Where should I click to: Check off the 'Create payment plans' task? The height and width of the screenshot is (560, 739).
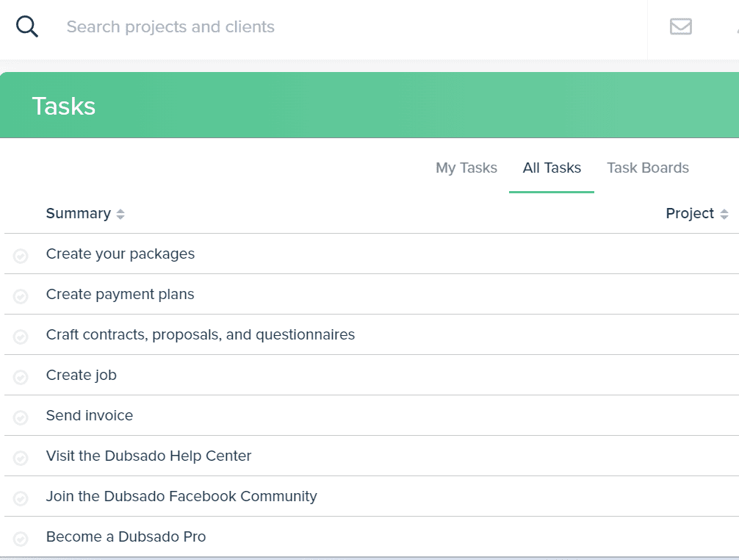21,294
